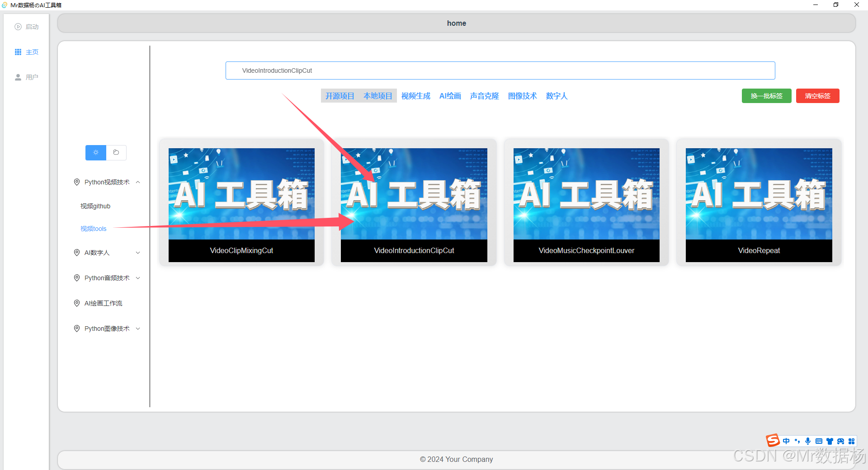Click location pin icon beside Python视频技术

[77, 182]
